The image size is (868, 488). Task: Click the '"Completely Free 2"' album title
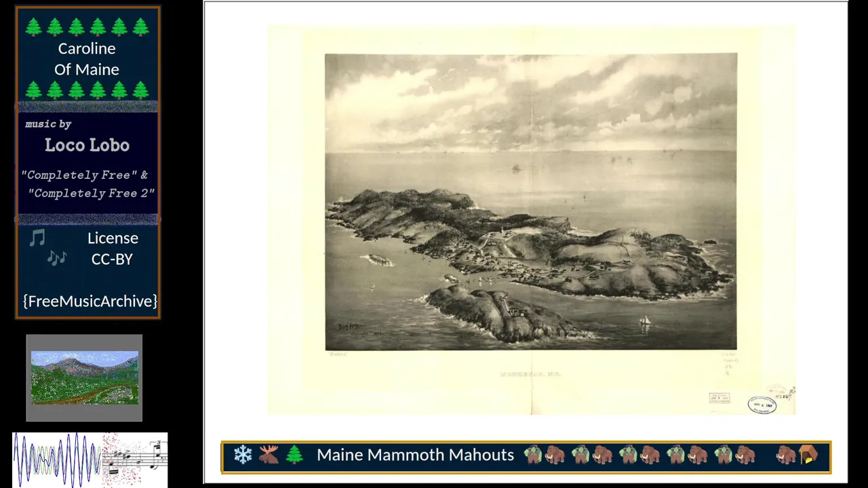(92, 193)
